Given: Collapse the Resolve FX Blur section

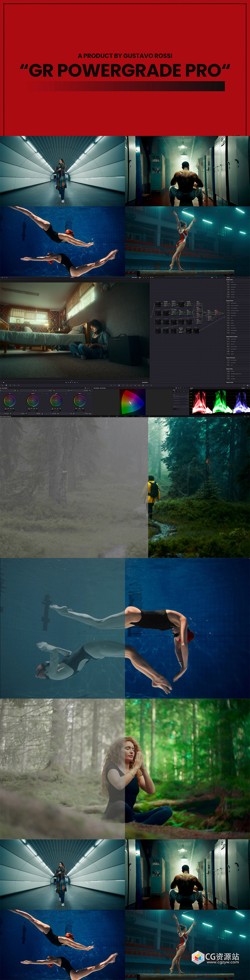Looking at the screenshot, I should (x=229, y=280).
